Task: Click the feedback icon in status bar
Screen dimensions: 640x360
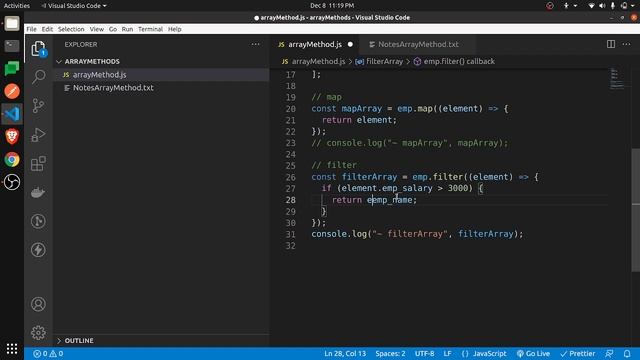Action: (609, 353)
